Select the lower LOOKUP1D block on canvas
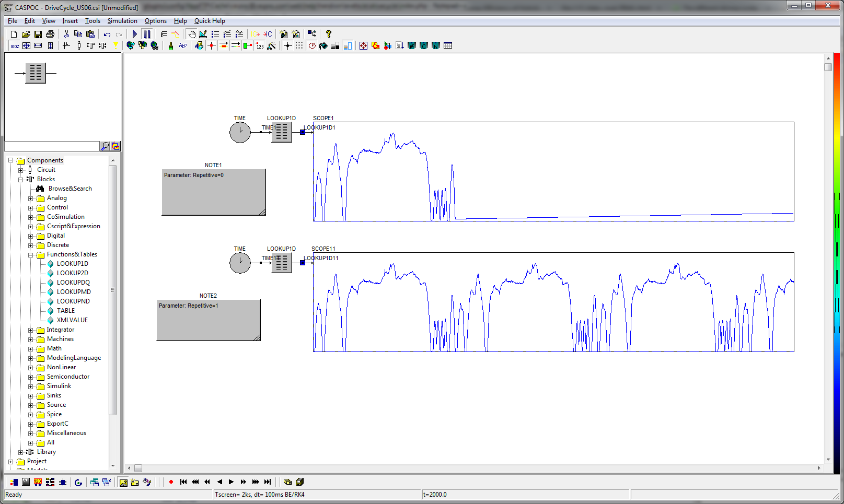The height and width of the screenshot is (504, 844). tap(281, 263)
